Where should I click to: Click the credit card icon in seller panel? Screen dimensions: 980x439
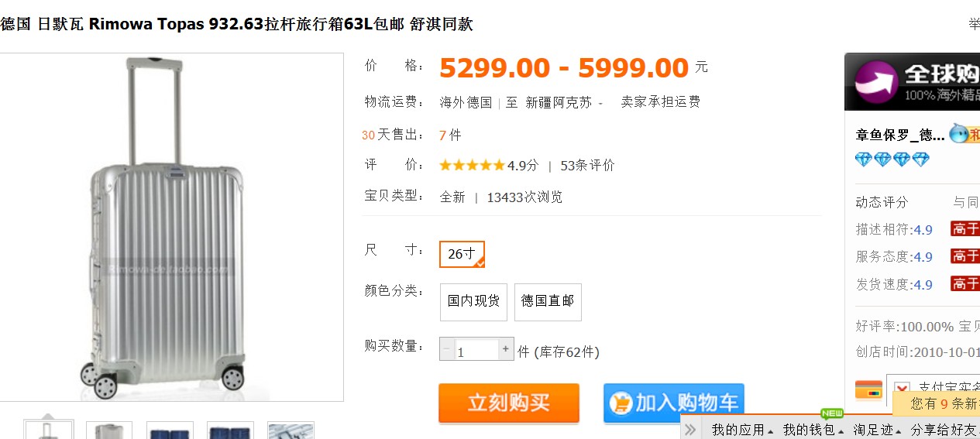(868, 389)
